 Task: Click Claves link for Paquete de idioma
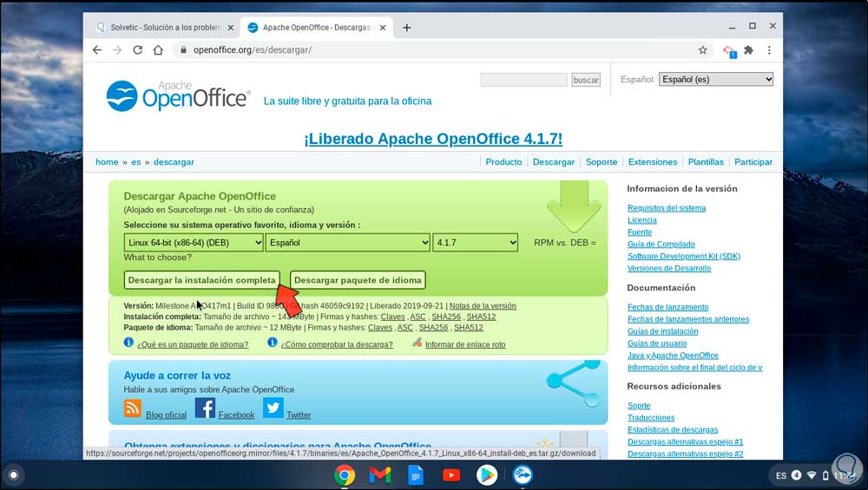pos(380,328)
